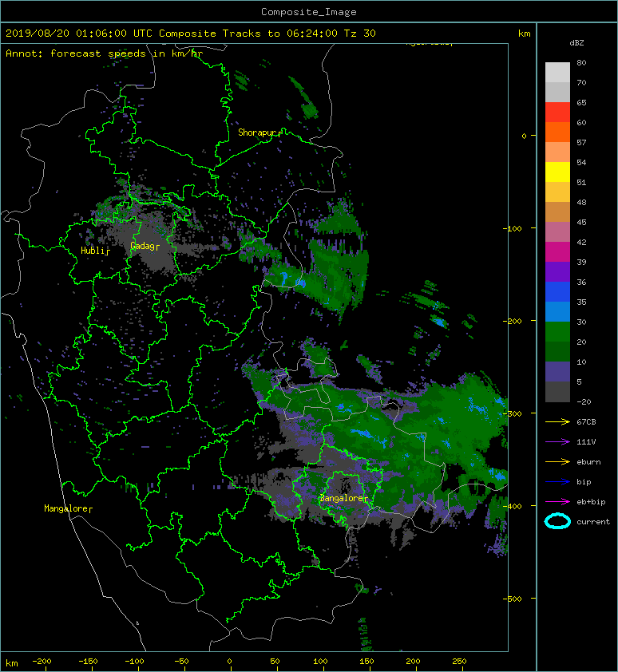Click the eb+bip magenta arrow legend icon
Viewport: 618px width, 672px height.
[557, 501]
